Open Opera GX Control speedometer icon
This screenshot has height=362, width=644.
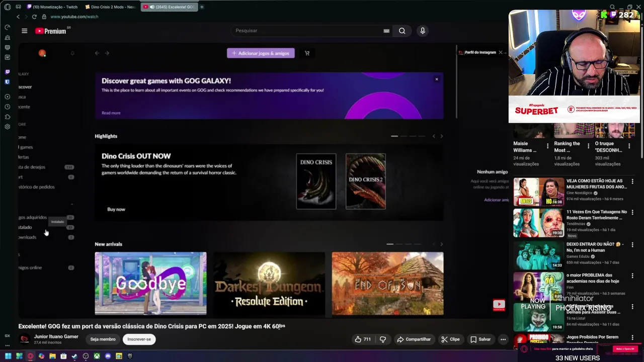(7, 27)
